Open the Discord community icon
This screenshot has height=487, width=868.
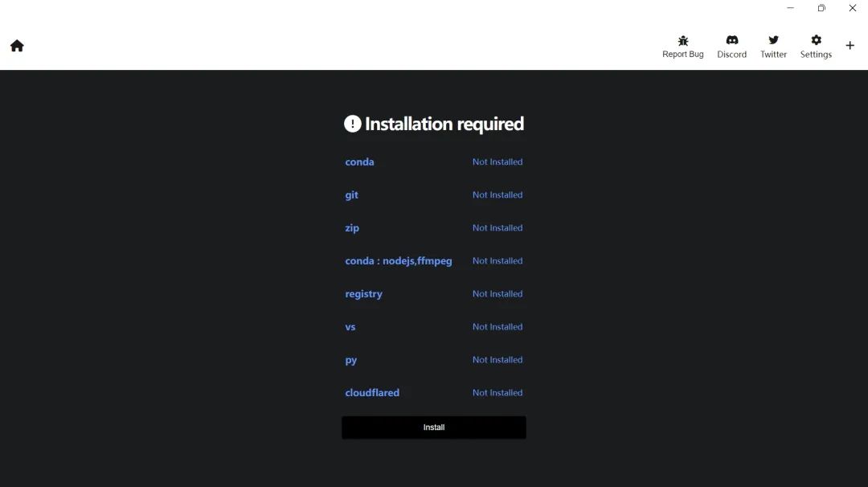(731, 40)
